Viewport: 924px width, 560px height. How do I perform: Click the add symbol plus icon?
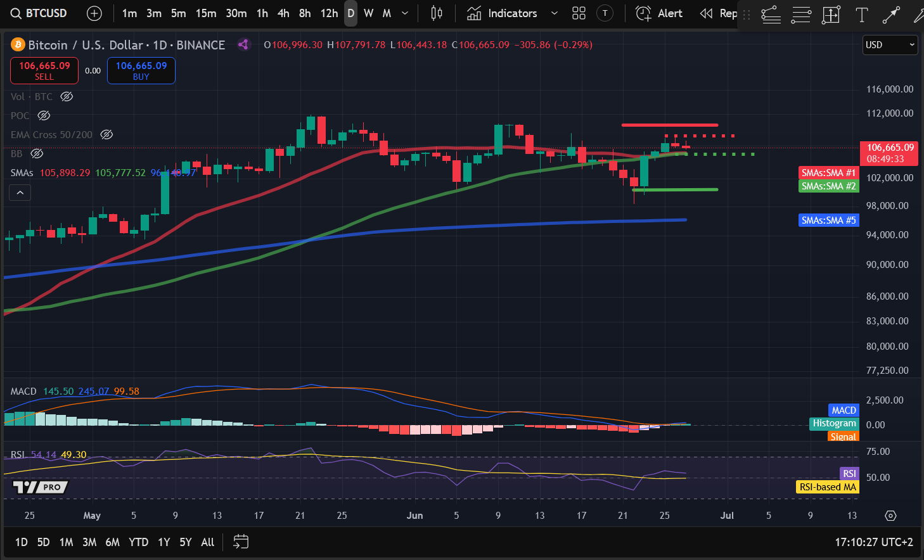click(x=94, y=13)
